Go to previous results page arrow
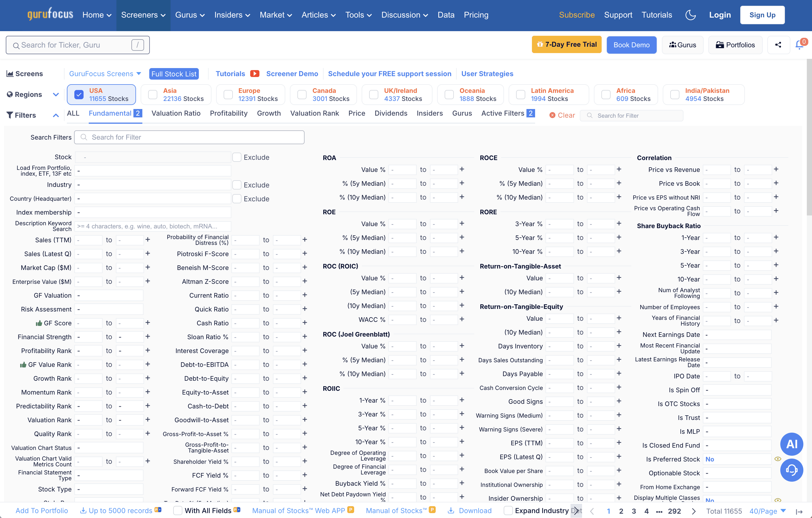This screenshot has width=812, height=518. (592, 511)
